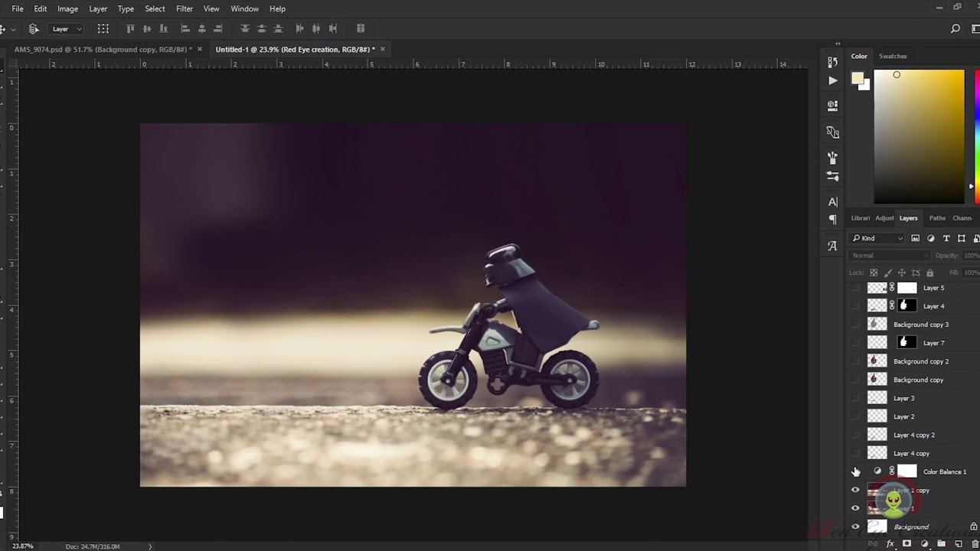Open the History panel icon
980x551 pixels.
coord(833,62)
